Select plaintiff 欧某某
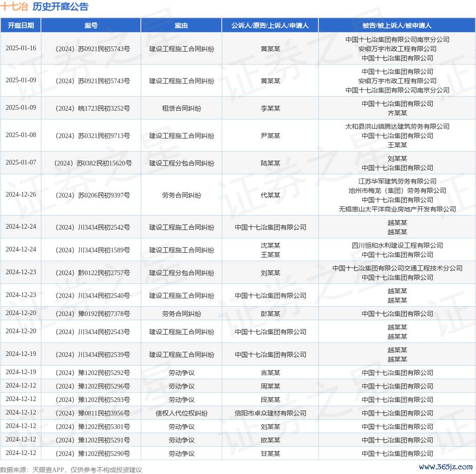The width and height of the screenshot is (476, 474). click(x=270, y=440)
